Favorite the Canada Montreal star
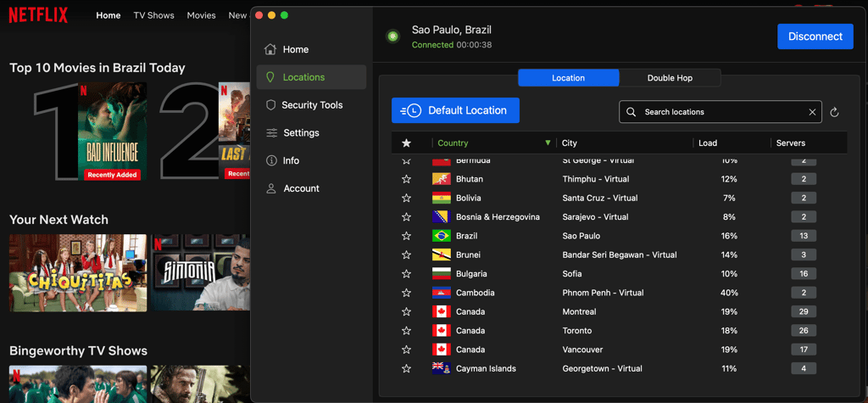868x403 pixels. point(406,311)
